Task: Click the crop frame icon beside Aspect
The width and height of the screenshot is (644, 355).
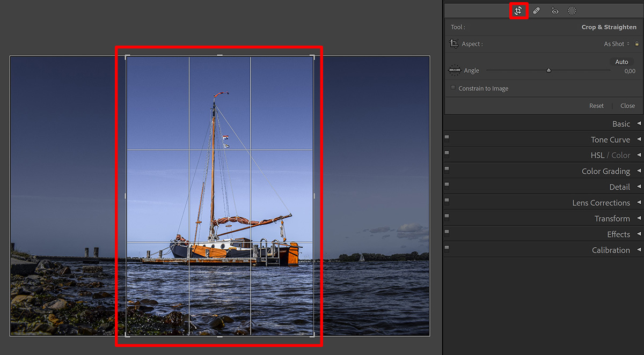Action: tap(453, 43)
